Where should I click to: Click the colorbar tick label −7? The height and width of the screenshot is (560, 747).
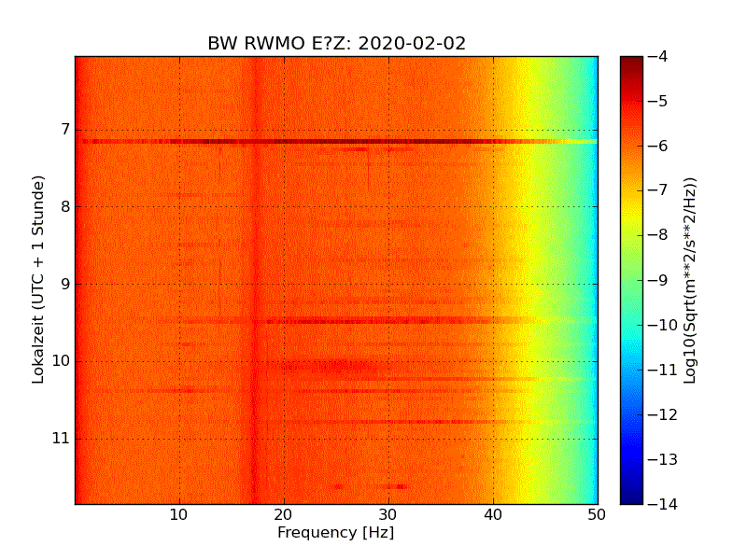(658, 190)
